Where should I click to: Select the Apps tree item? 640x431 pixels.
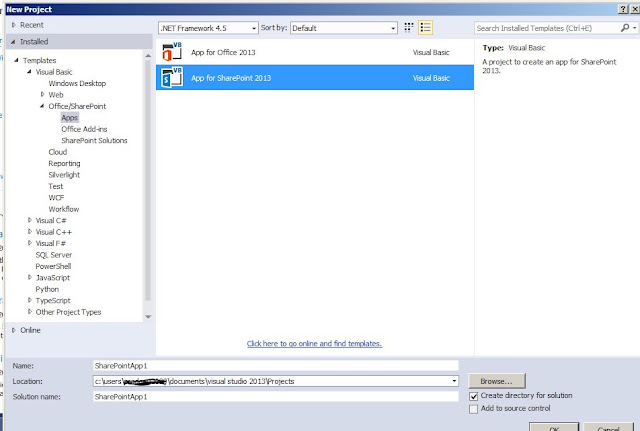pos(69,118)
